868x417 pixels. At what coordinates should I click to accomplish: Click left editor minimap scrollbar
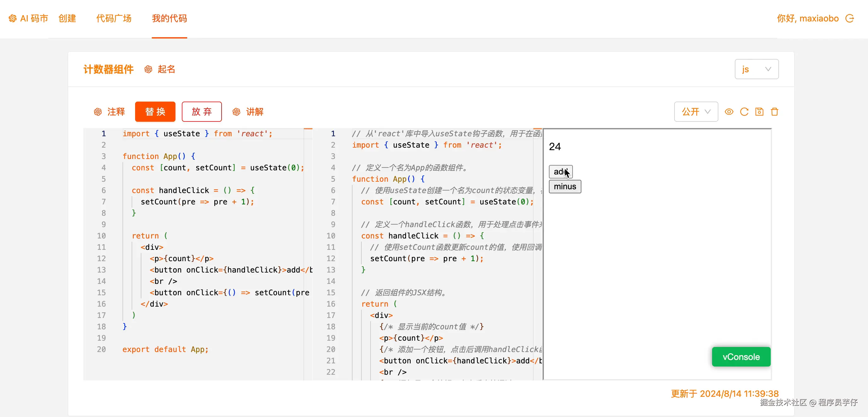point(308,254)
